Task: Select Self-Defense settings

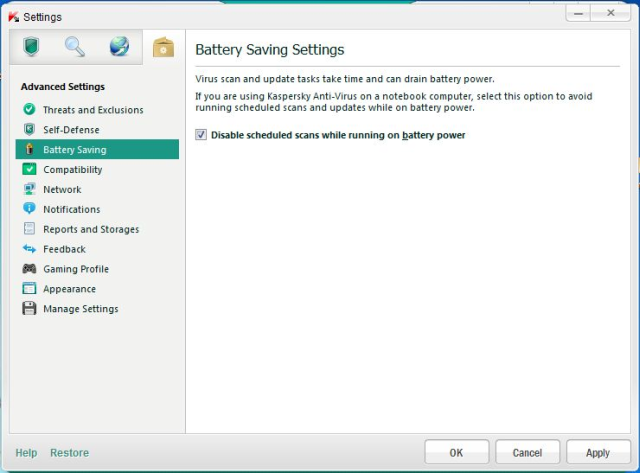Action: coord(97,129)
